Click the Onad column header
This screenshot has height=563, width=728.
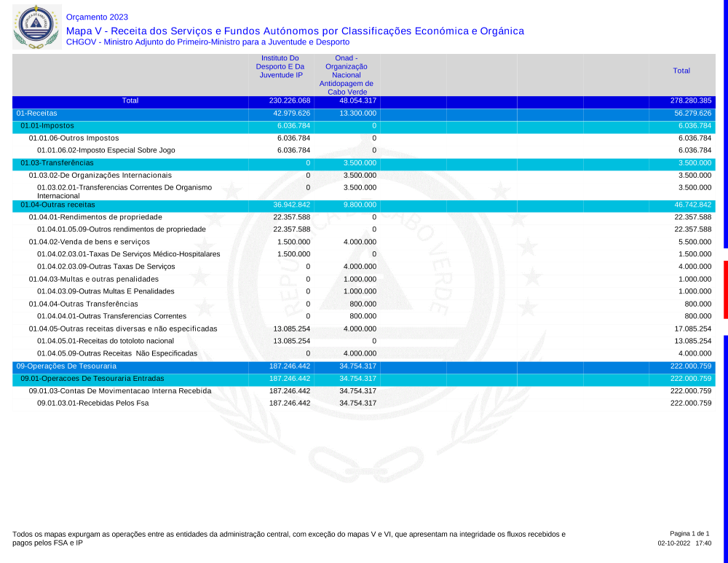point(346,75)
